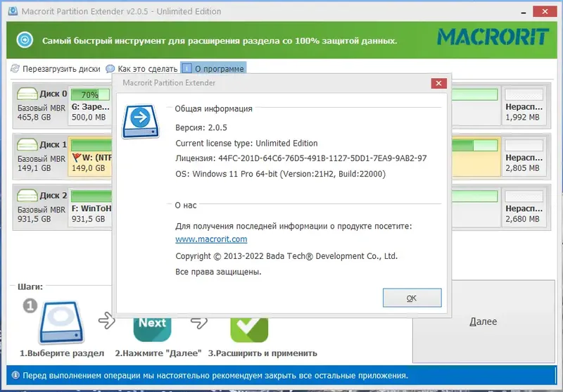Screen dimensions: 563x392
Task: Open Как это сделать help item
Action: pyautogui.click(x=142, y=68)
